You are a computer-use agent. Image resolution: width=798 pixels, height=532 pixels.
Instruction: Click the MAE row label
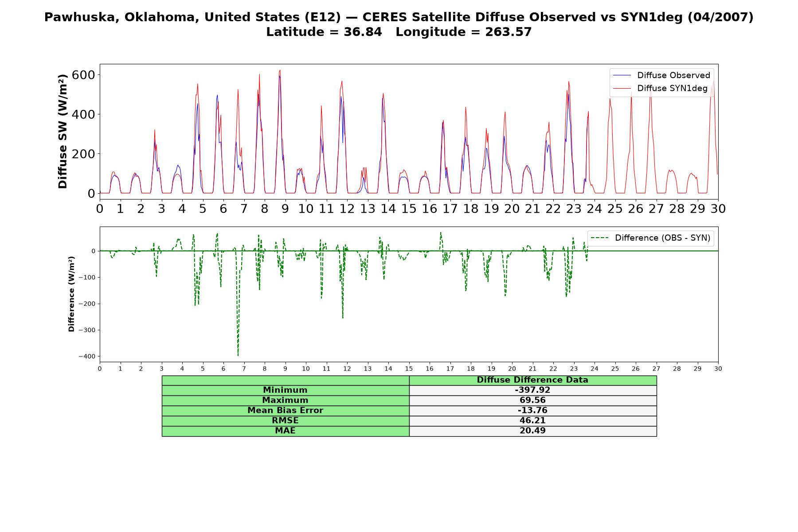pos(285,431)
